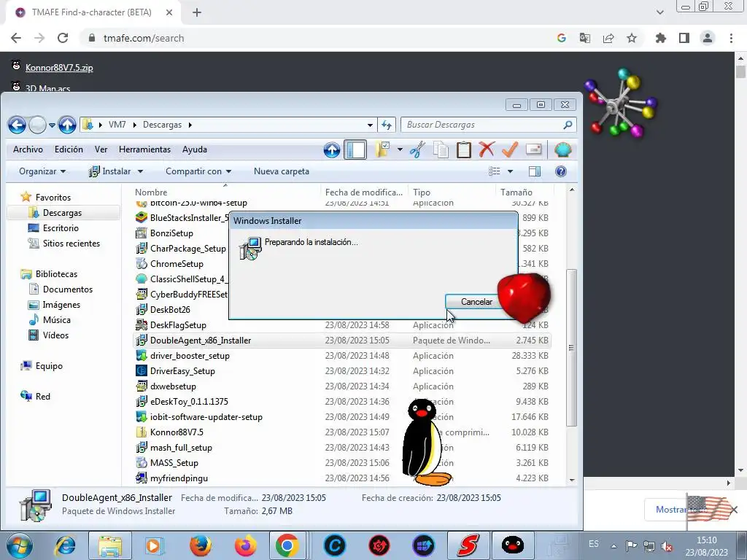Open the Edición menu
Viewport: 747px width, 560px height.
coord(69,149)
